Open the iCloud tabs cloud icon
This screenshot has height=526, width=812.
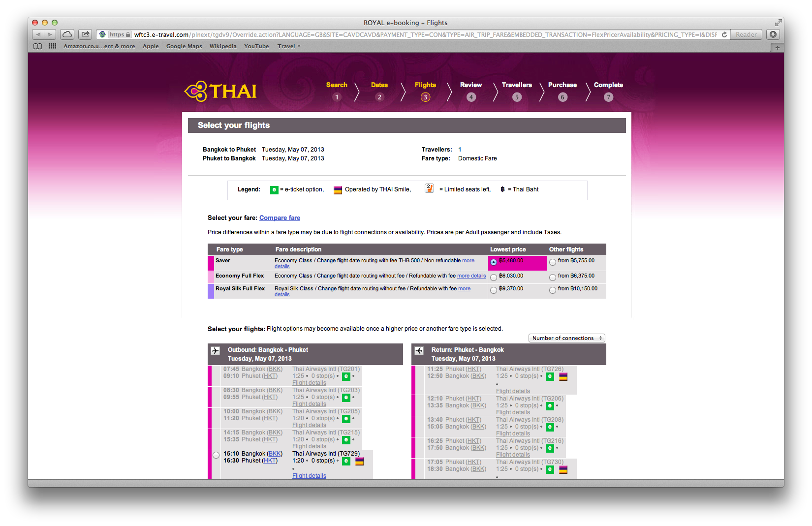67,34
